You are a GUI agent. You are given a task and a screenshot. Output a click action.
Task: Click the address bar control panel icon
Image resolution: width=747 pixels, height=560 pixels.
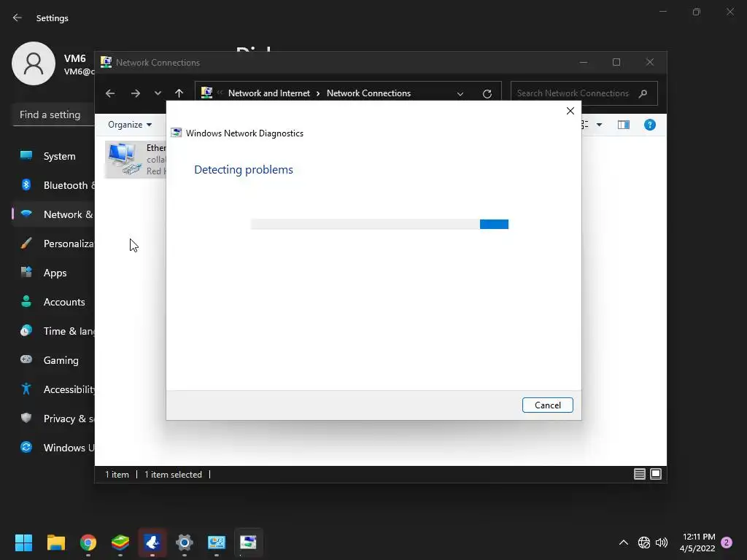(206, 93)
